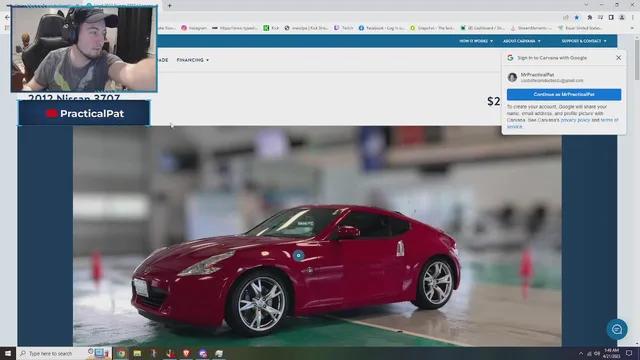Open the share page icon in address bar

[x=566, y=18]
